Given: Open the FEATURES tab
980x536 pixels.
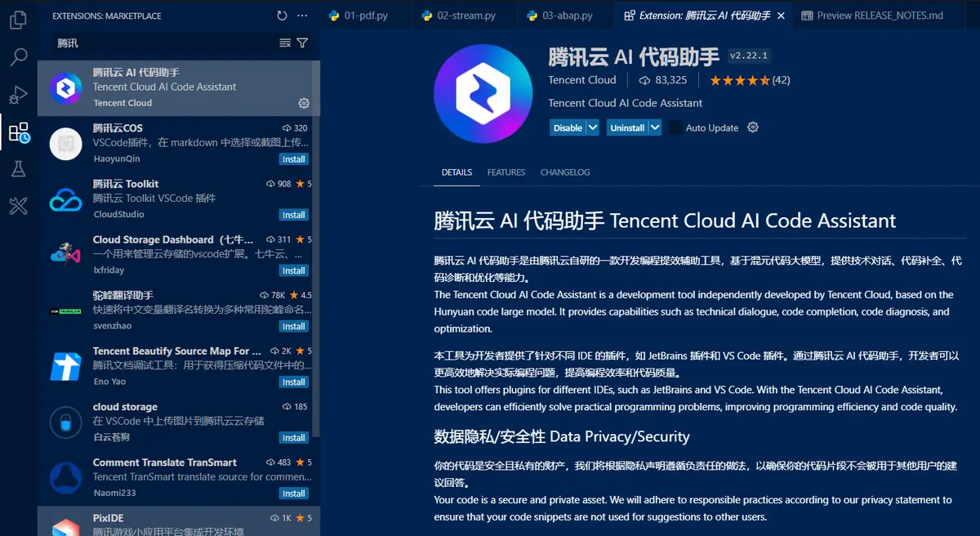Looking at the screenshot, I should [506, 172].
